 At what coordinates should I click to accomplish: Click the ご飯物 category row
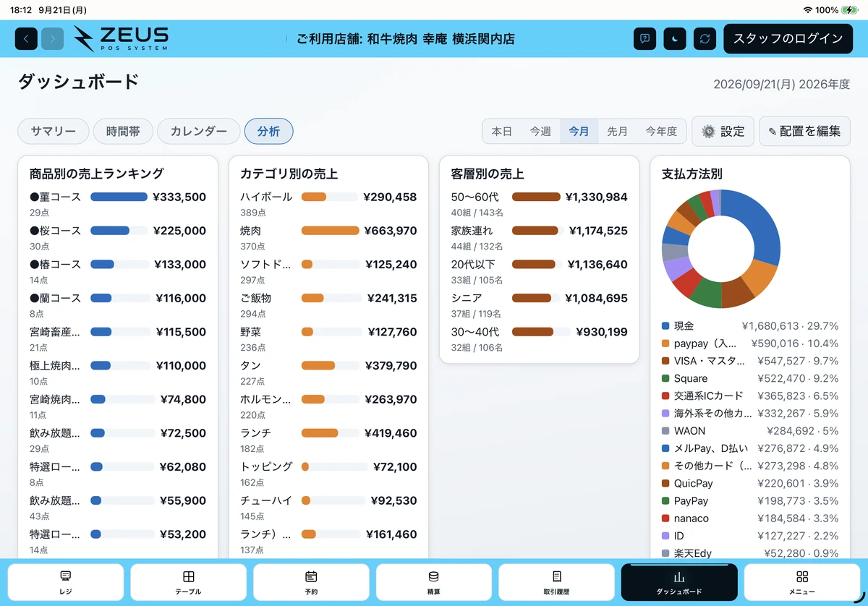(x=328, y=304)
